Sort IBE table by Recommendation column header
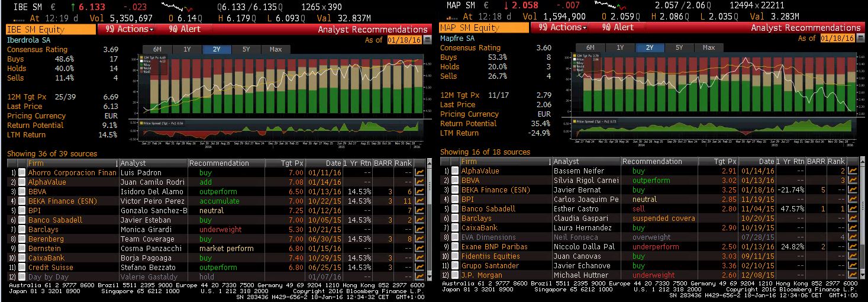The height and width of the screenshot is (302, 868). pos(234,163)
